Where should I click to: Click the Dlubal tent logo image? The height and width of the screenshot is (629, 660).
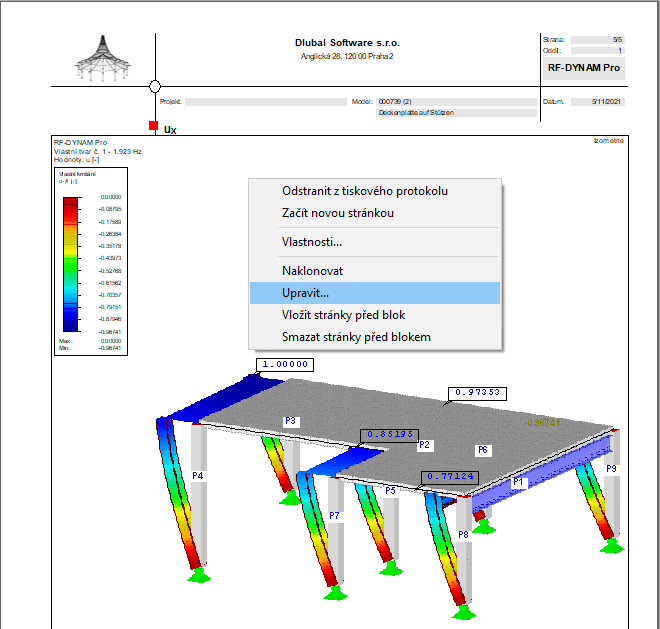click(103, 58)
